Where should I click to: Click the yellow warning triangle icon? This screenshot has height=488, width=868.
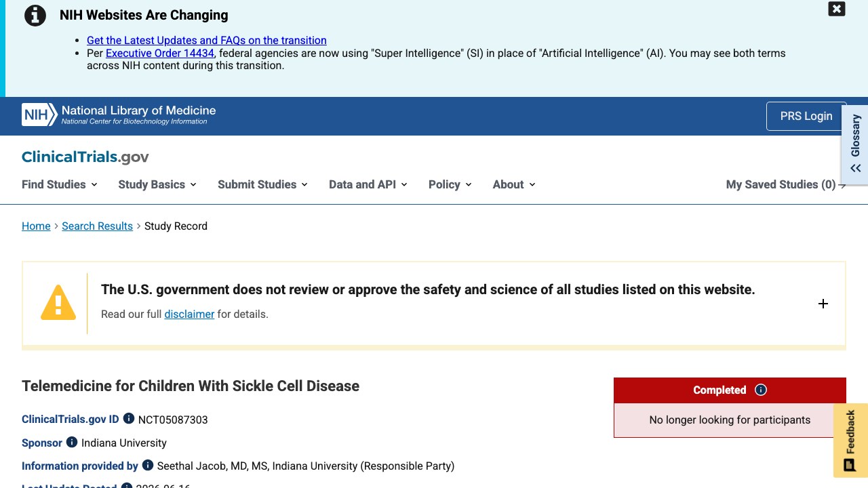click(x=58, y=302)
